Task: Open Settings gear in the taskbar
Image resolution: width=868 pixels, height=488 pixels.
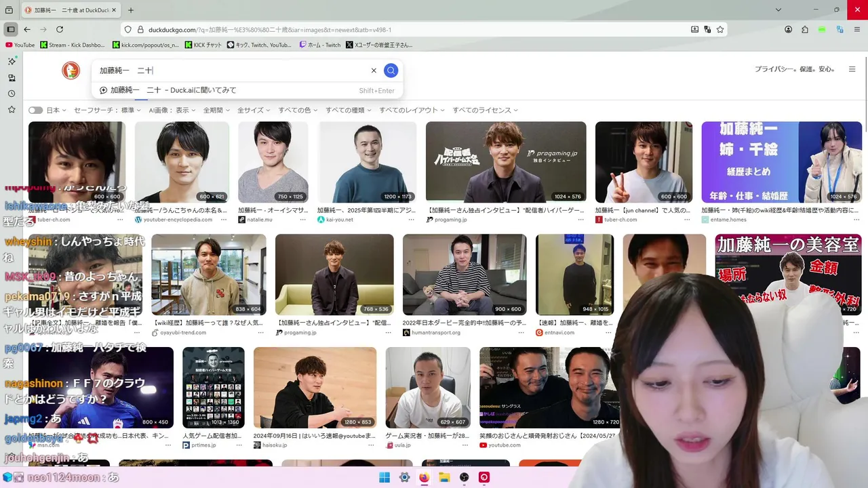Action: (404, 477)
